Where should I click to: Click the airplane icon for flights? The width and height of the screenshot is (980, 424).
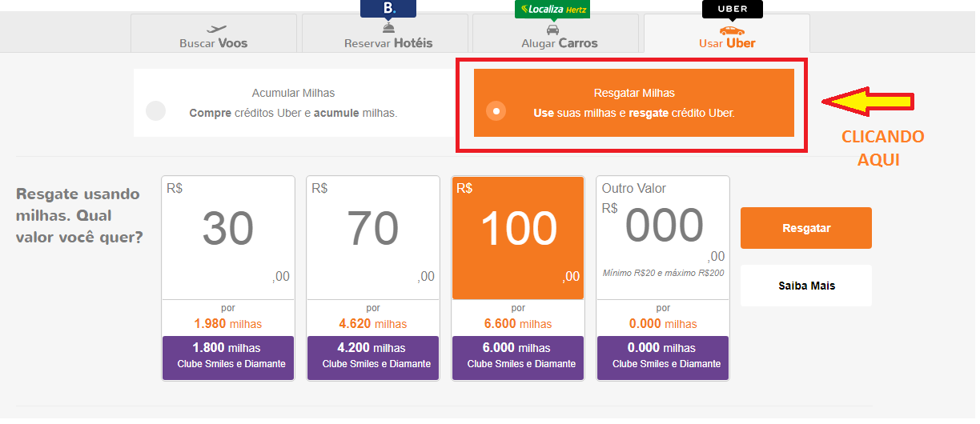(213, 30)
